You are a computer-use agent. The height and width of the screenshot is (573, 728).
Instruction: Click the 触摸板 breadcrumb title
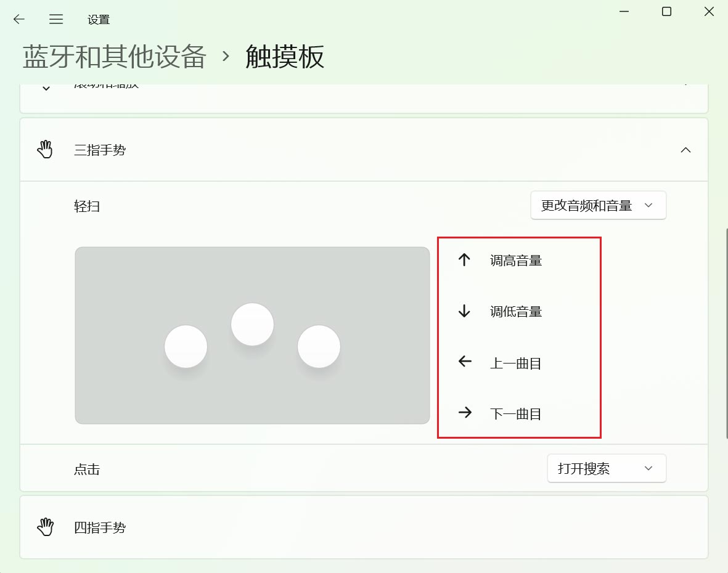point(285,57)
